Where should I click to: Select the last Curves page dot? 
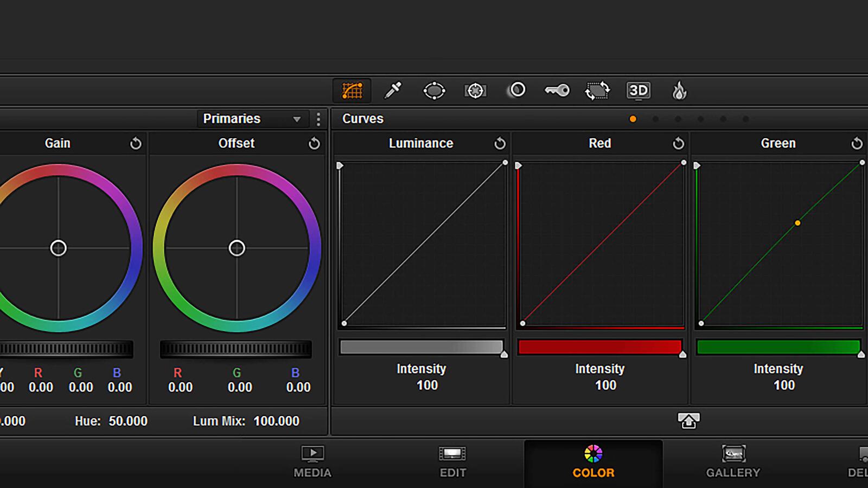click(x=746, y=119)
